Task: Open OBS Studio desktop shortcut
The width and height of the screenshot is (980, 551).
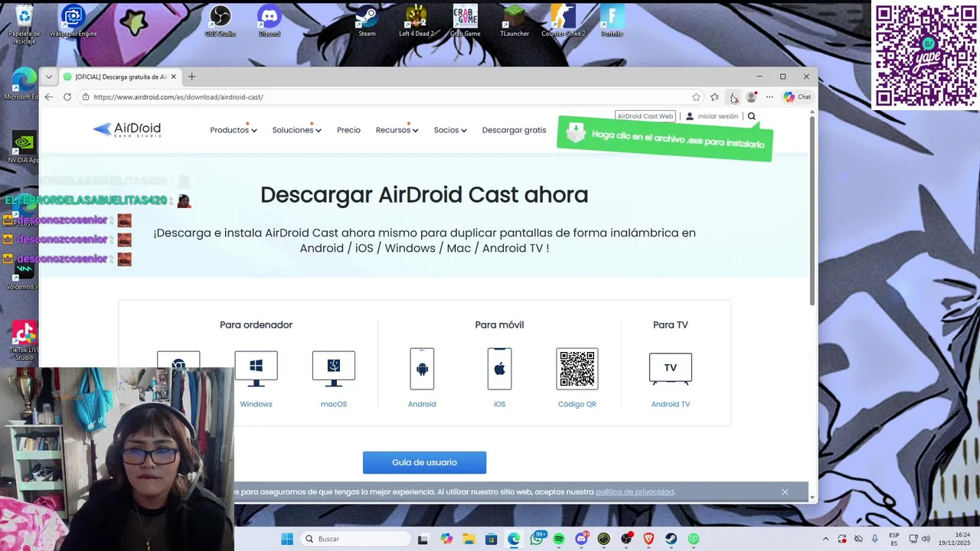Action: tap(220, 21)
